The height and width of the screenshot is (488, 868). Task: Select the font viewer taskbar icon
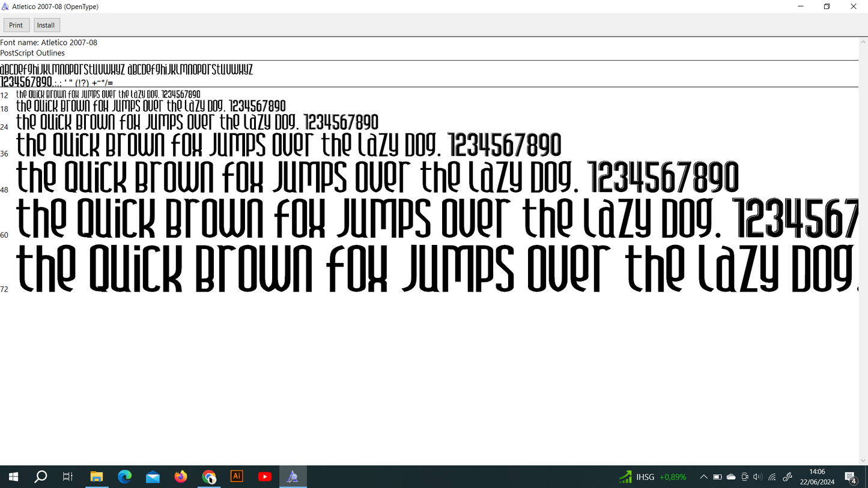coord(293,477)
